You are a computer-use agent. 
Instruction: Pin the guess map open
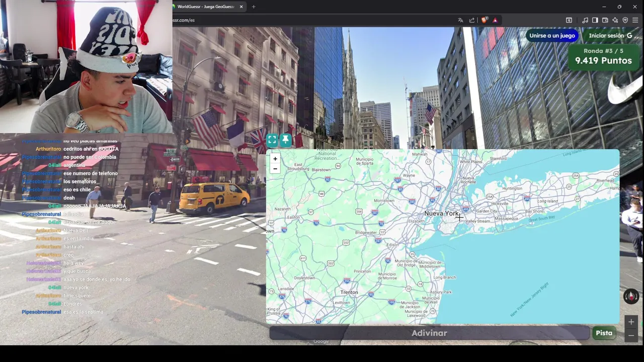click(x=285, y=140)
